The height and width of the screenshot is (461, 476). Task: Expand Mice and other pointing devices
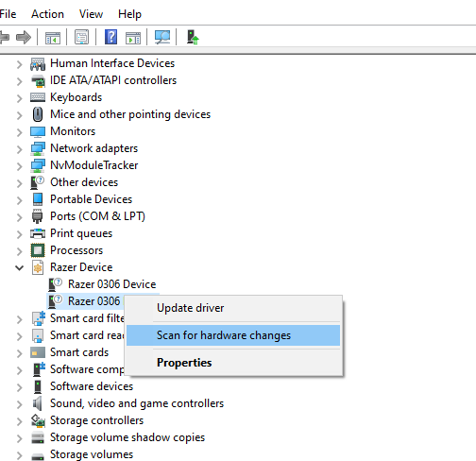20,115
